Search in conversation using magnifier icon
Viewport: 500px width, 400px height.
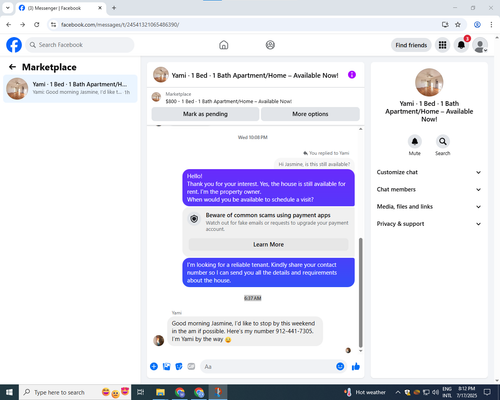[x=443, y=142]
